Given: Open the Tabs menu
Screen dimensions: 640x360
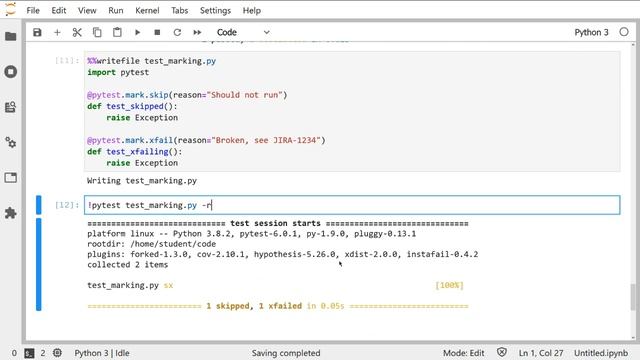Looking at the screenshot, I should point(180,11).
